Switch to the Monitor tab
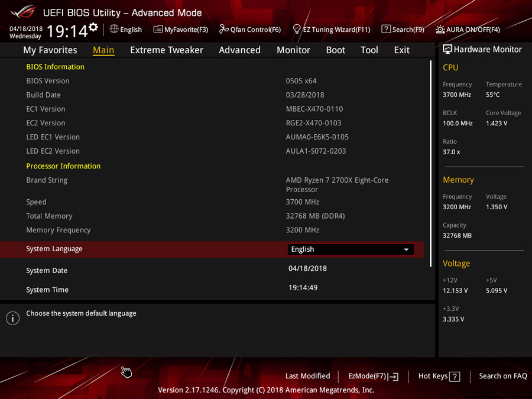The height and width of the screenshot is (399, 532). click(x=293, y=50)
